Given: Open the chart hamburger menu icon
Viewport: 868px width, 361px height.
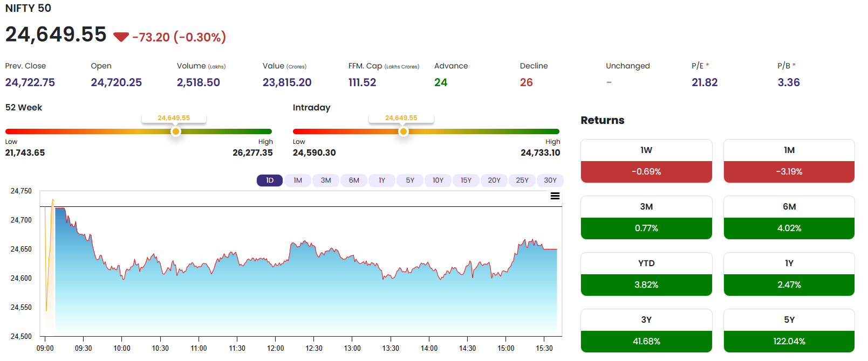Looking at the screenshot, I should (555, 196).
